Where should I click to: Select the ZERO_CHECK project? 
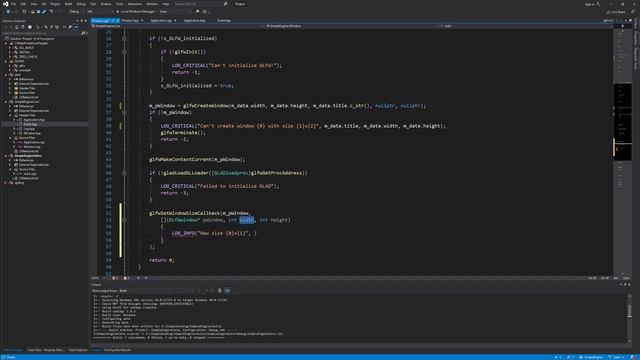[x=28, y=57]
